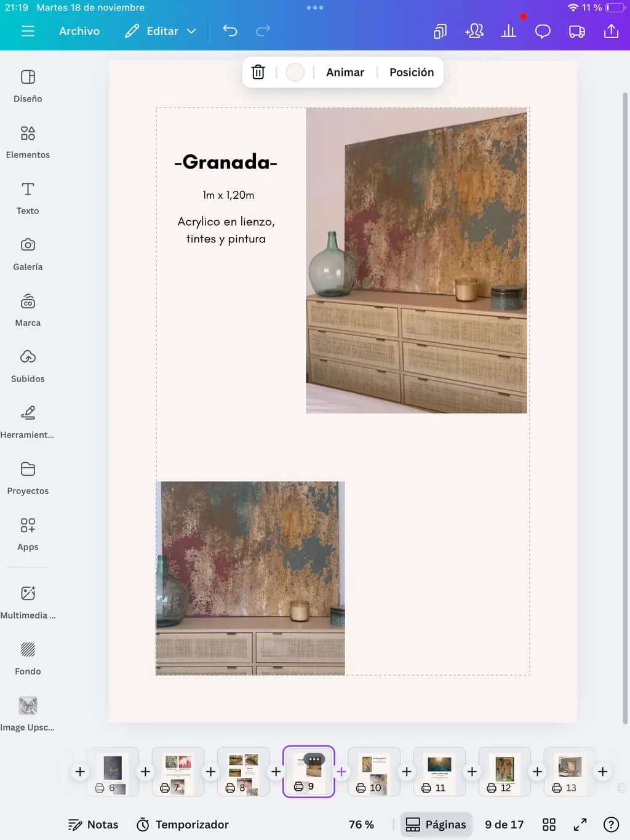Click the Animar button
This screenshot has width=630, height=840.
[x=345, y=72]
